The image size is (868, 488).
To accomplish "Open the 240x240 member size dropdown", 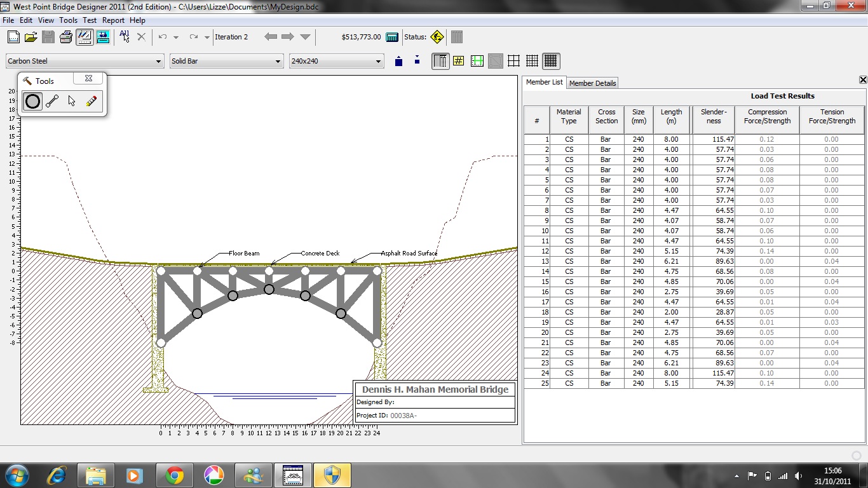I will [x=378, y=62].
